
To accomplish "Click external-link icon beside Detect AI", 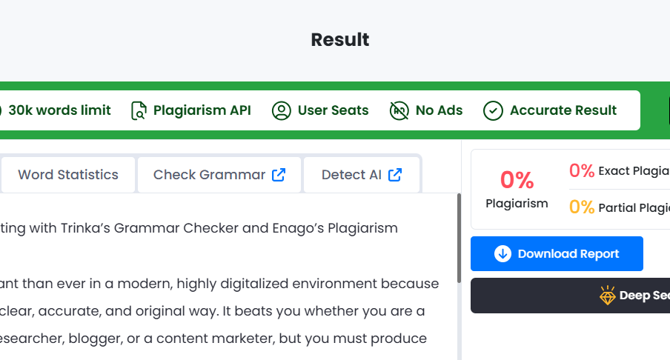I will point(395,175).
